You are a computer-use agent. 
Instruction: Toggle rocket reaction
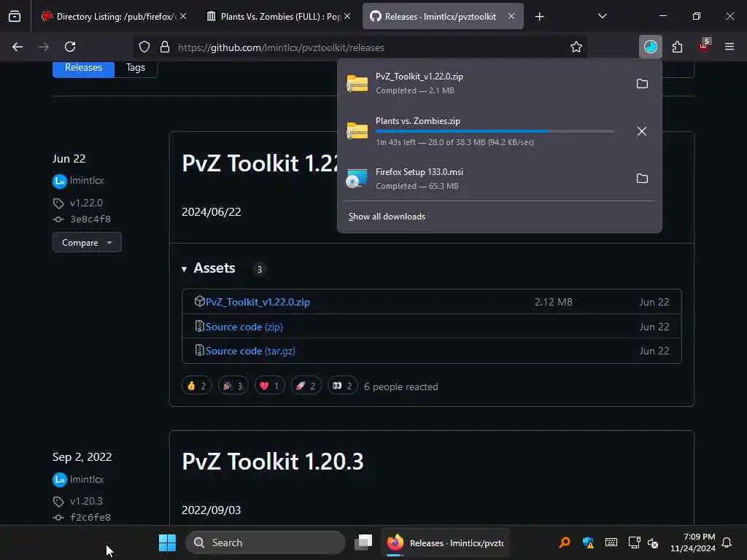coord(306,386)
